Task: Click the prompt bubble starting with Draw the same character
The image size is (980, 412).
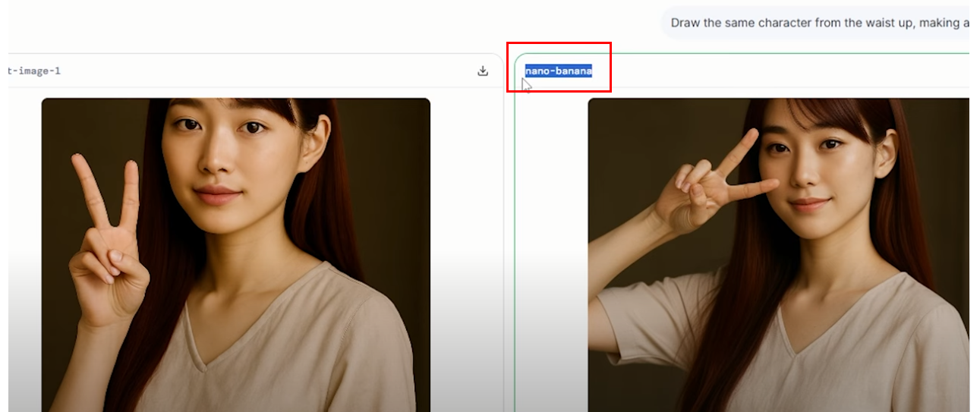Action: 815,23
